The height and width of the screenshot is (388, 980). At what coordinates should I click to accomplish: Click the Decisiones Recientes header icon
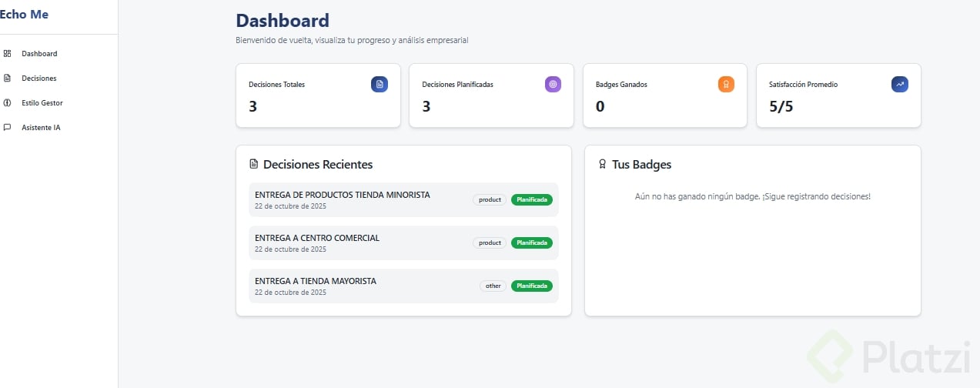[x=253, y=165]
